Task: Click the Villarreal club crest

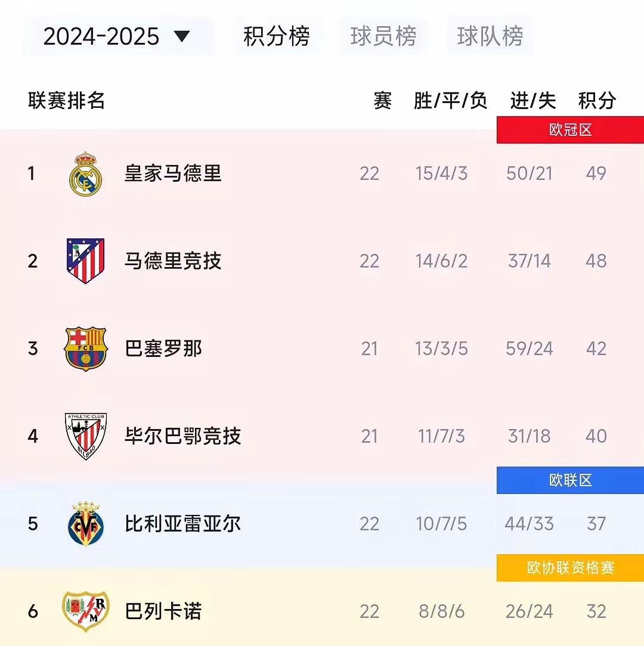Action: tap(85, 523)
